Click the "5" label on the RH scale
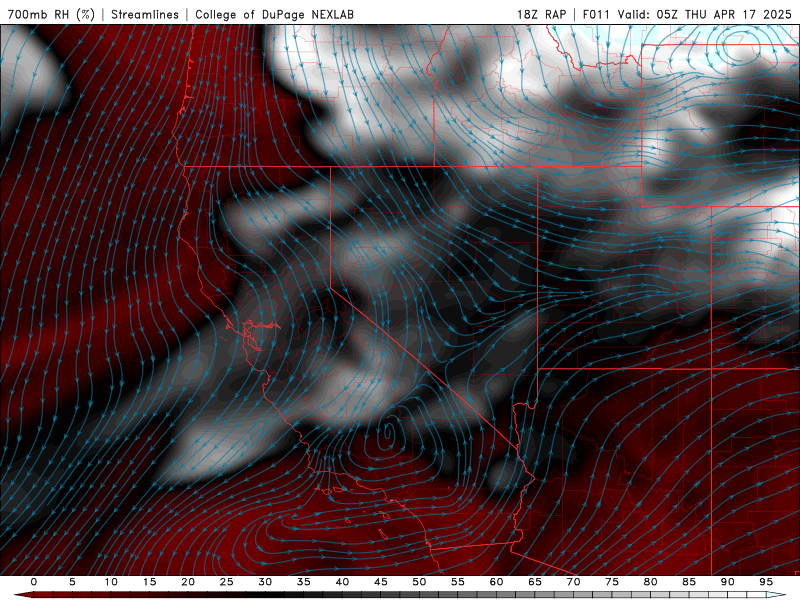 point(72,582)
